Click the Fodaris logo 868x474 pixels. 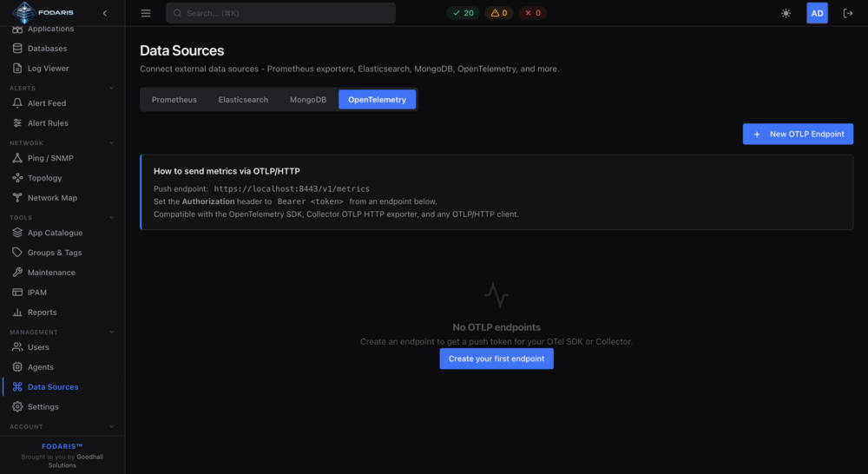click(x=43, y=12)
